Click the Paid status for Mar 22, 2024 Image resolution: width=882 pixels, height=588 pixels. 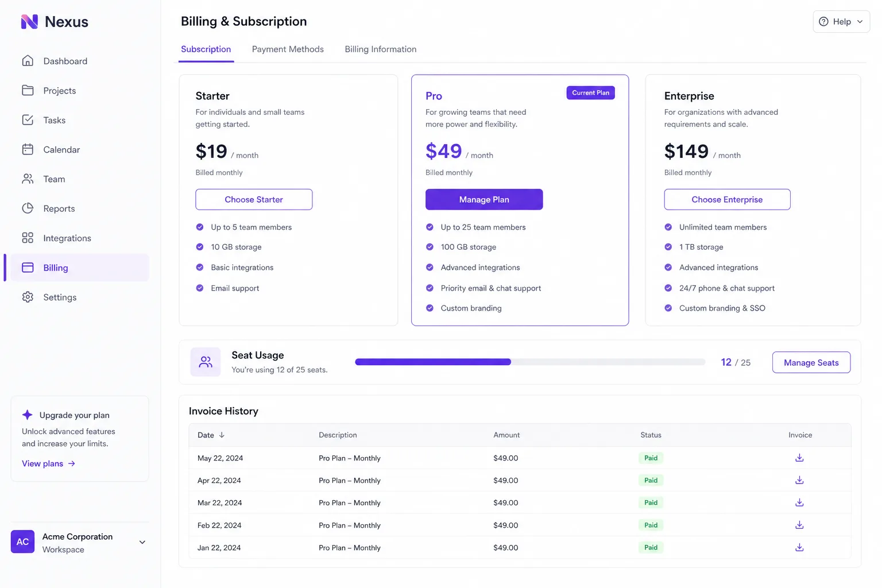pos(651,502)
